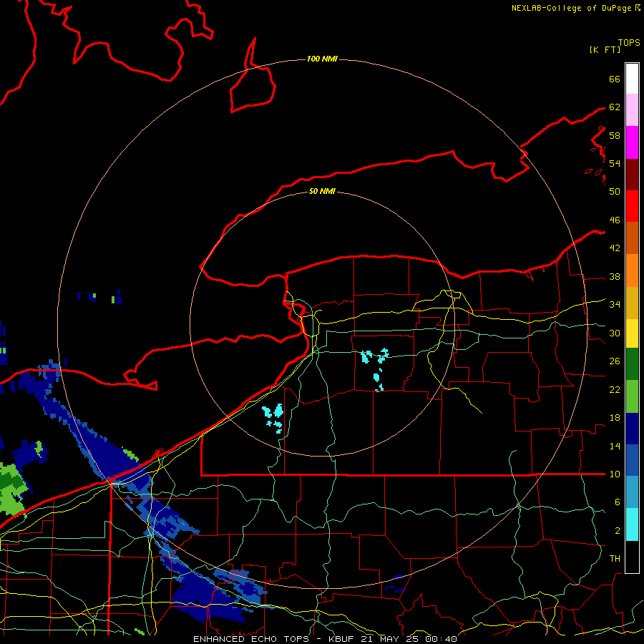Click the yellow legend swatch
The image size is (644, 644).
[x=632, y=333]
